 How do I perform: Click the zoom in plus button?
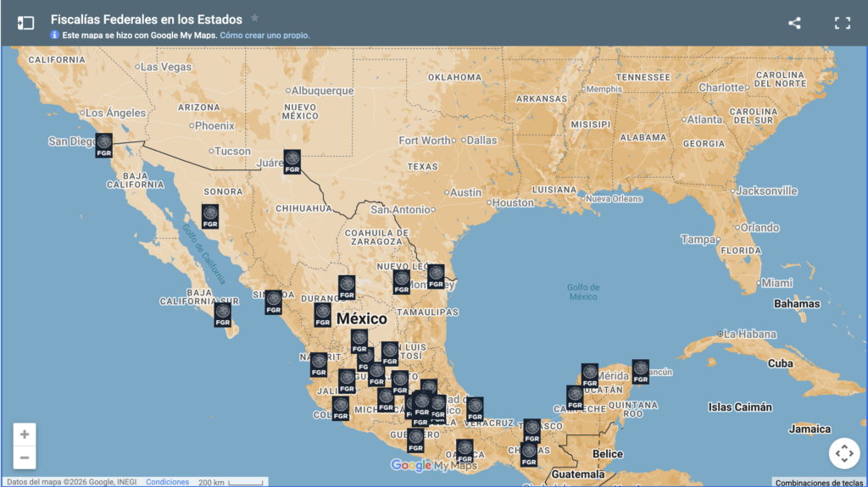click(25, 434)
